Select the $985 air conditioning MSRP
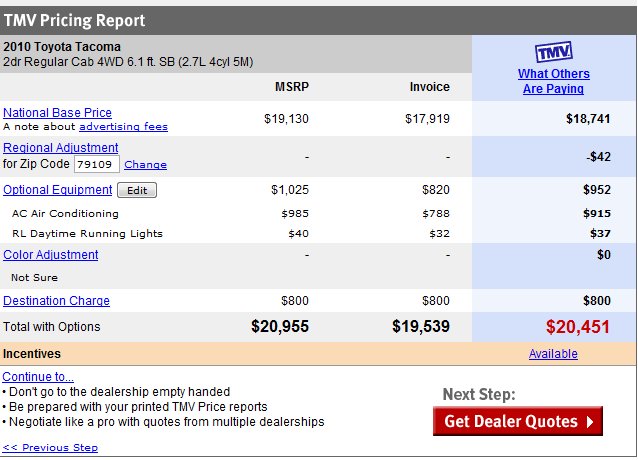The image size is (638, 460). point(295,214)
